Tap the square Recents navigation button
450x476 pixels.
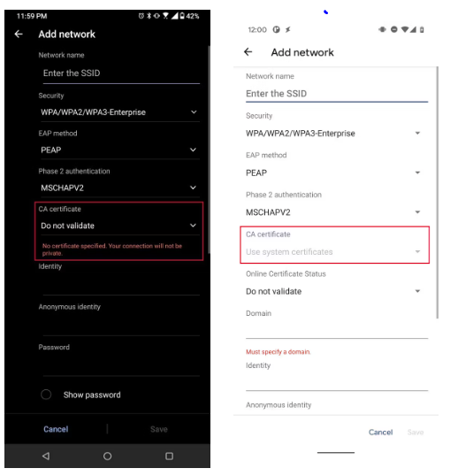tap(170, 456)
